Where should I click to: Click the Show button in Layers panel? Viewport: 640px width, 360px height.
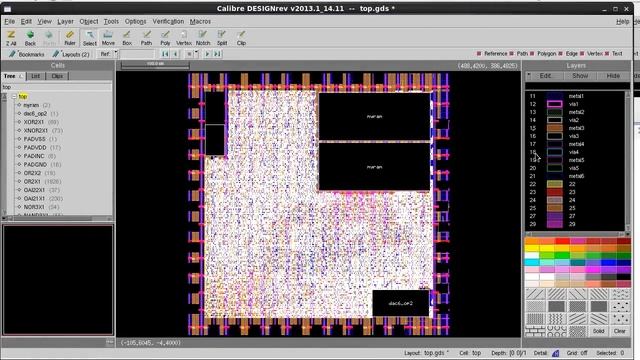click(x=580, y=76)
